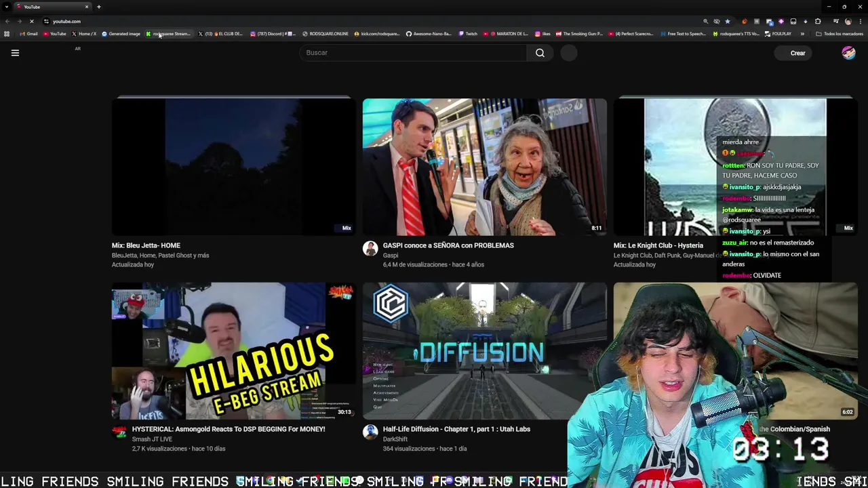
Task: Click title 'Half-Life Diffusion - Chapter 1, part 1'
Action: 456,429
